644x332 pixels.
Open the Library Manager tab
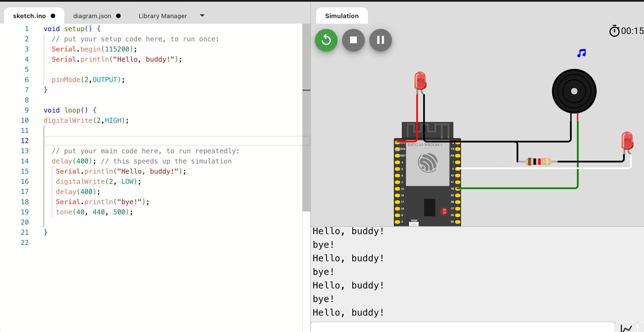[163, 16]
